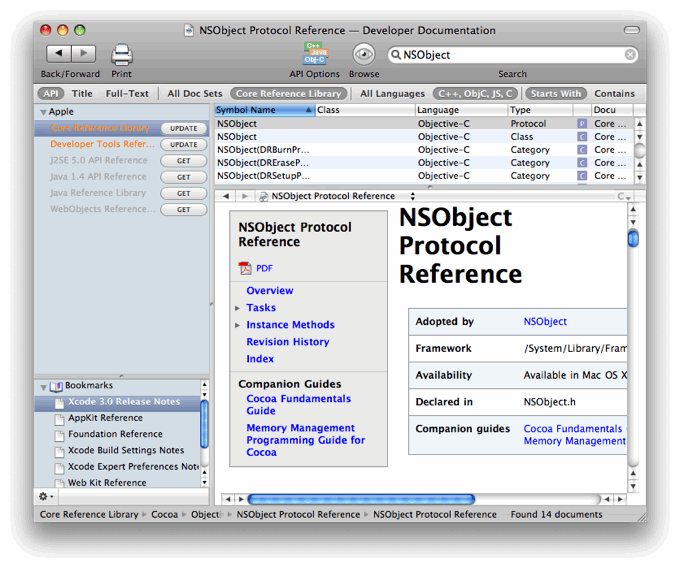Open the gear action menu below bookmarks
680x568 pixels.
tap(46, 496)
